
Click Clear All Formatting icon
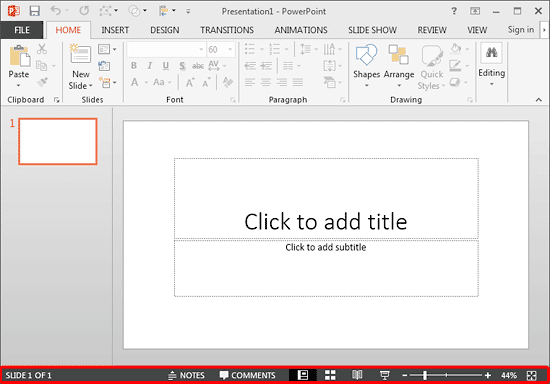pos(228,82)
